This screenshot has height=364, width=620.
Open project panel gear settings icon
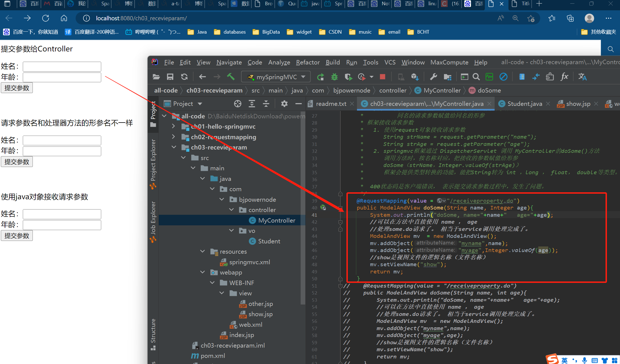[x=284, y=104]
